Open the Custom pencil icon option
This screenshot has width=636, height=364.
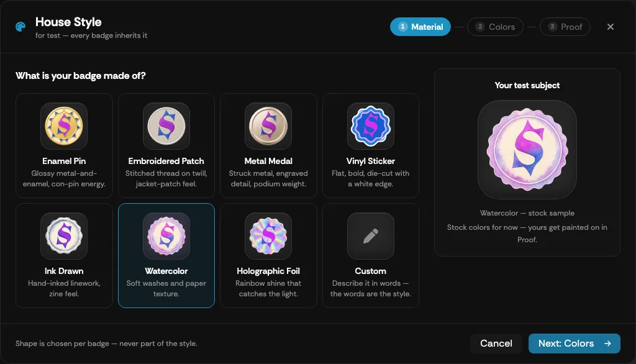pyautogui.click(x=370, y=236)
